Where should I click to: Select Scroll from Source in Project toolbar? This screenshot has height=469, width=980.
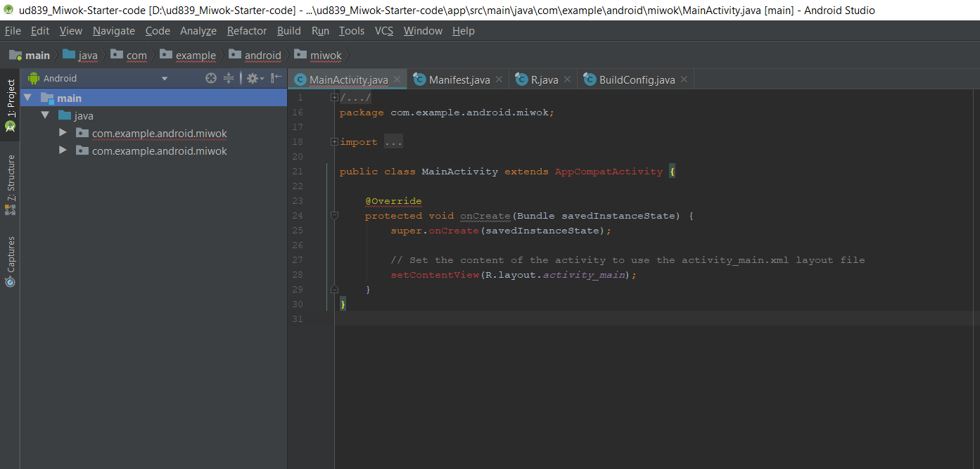[x=210, y=77]
